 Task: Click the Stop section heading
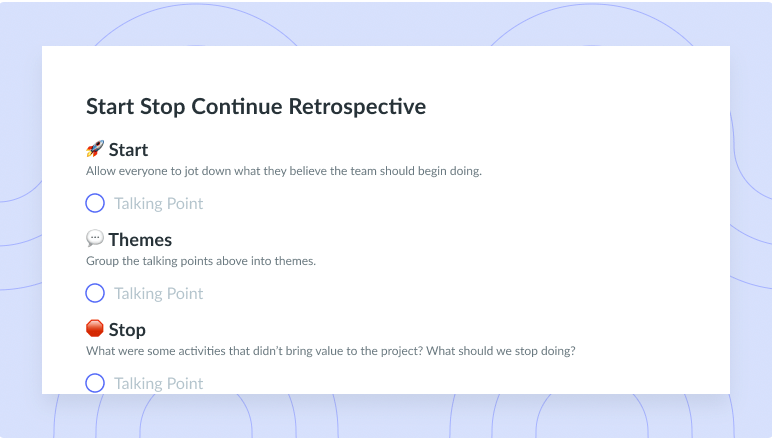tap(127, 330)
